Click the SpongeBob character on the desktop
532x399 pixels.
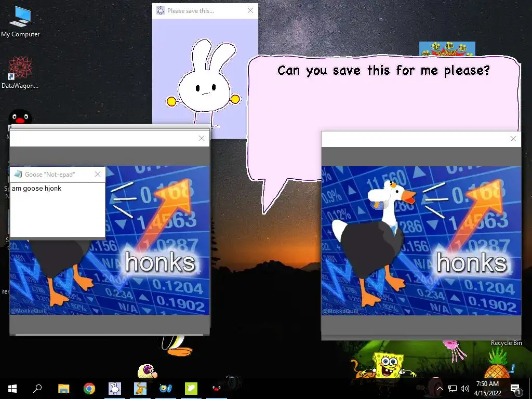pos(389,365)
